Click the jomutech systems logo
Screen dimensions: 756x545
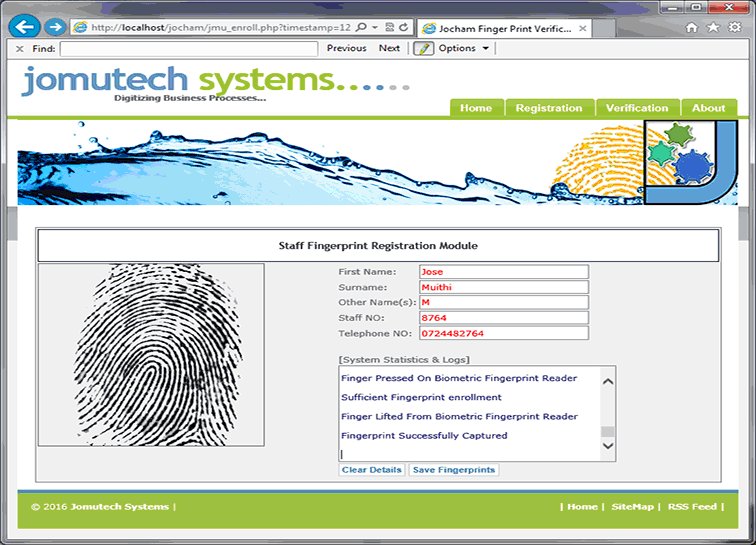coord(215,83)
